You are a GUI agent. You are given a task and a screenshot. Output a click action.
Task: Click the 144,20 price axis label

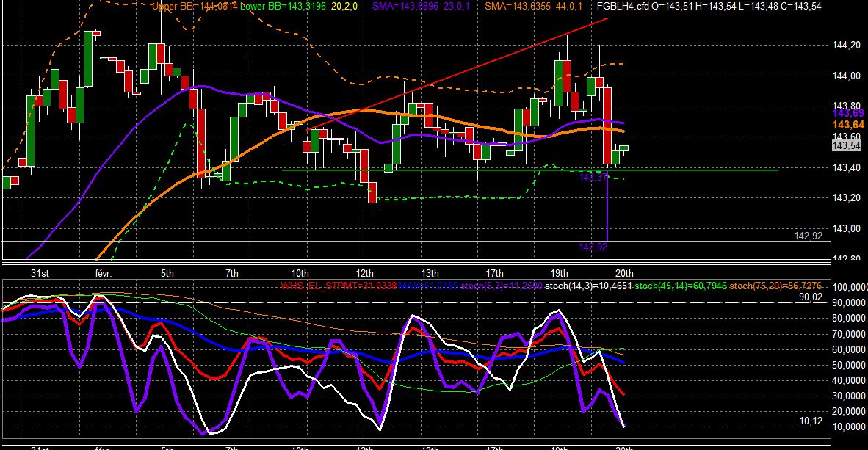coord(847,46)
